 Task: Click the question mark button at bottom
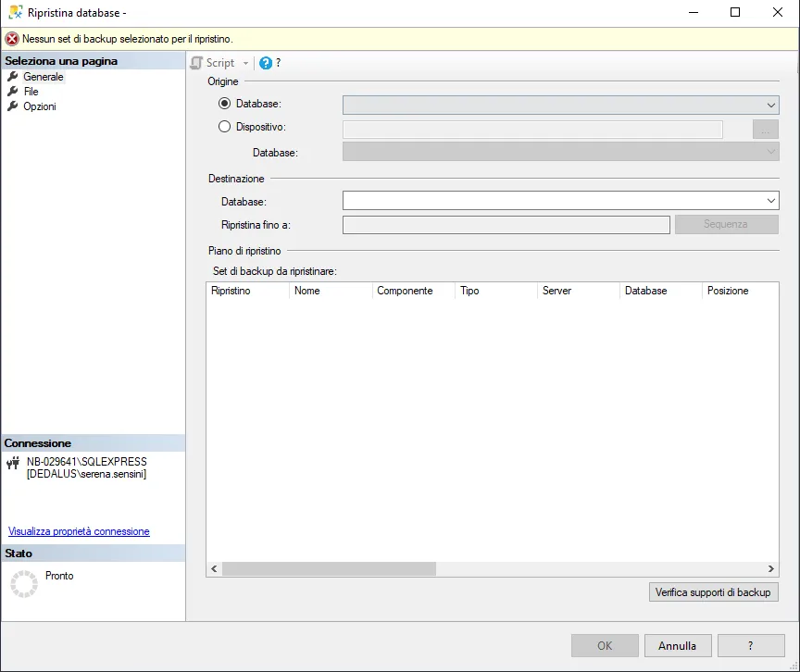click(751, 646)
